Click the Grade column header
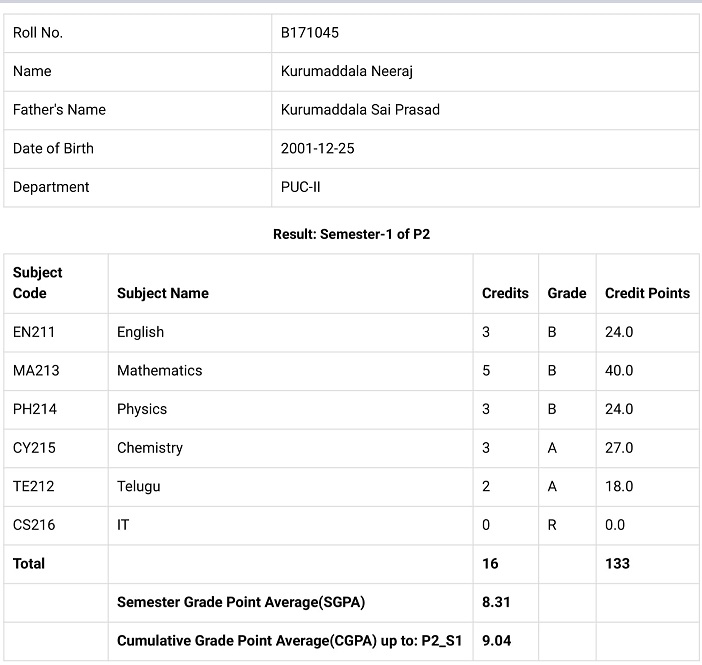The image size is (702, 665). pyautogui.click(x=567, y=293)
